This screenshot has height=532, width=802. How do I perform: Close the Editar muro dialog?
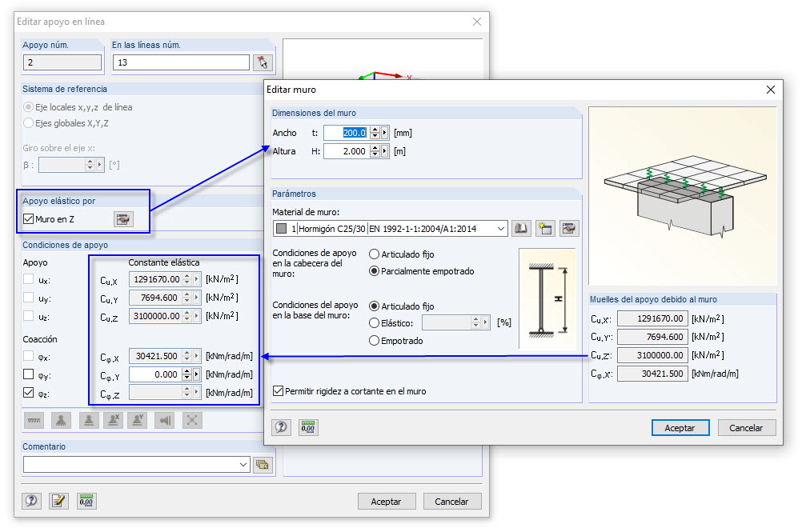[771, 90]
